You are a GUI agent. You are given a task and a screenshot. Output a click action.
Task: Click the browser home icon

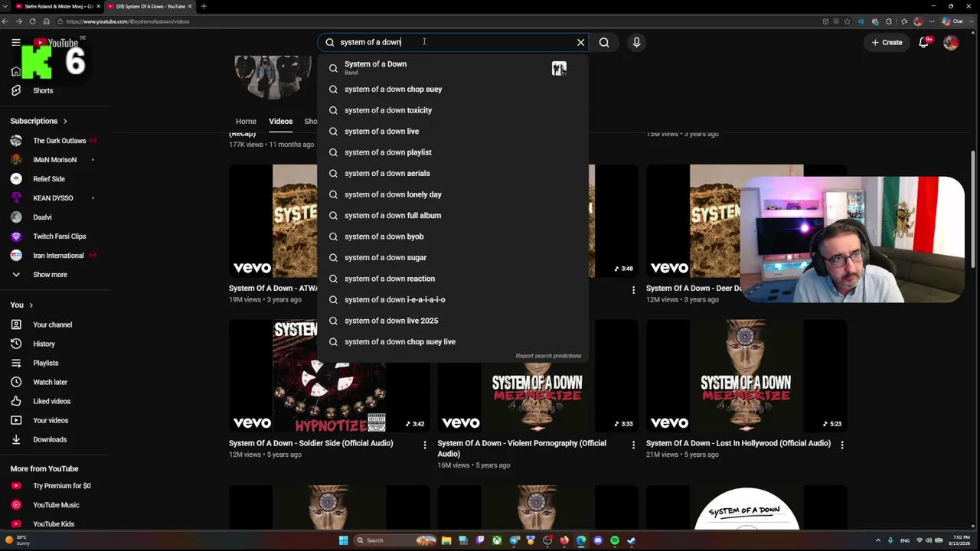click(46, 21)
